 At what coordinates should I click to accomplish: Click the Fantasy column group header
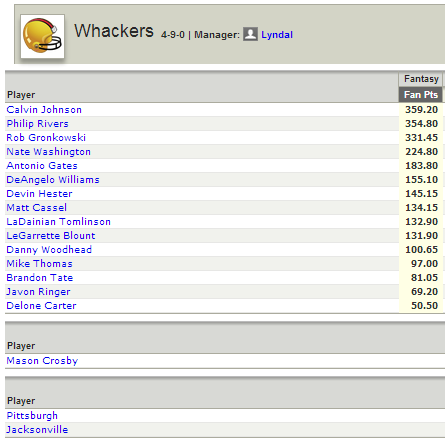[421, 79]
